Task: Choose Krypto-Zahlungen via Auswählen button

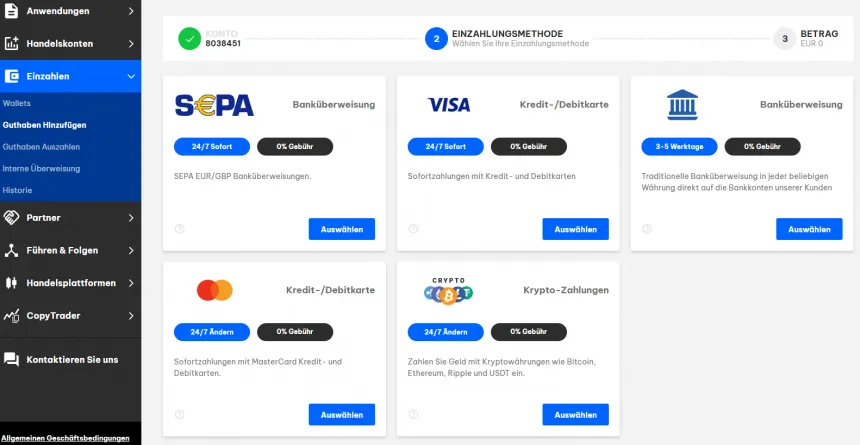Action: (575, 414)
